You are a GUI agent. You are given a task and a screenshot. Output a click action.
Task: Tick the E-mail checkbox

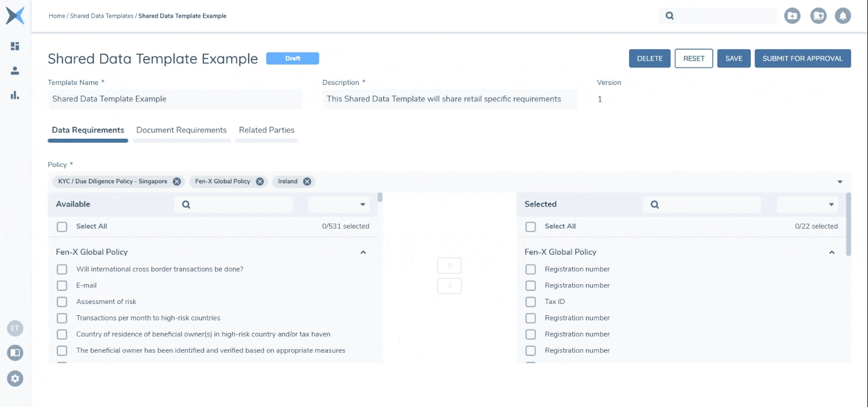[x=62, y=286]
